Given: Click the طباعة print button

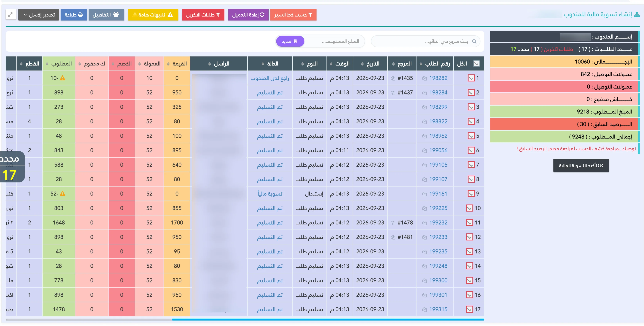Looking at the screenshot, I should click(x=74, y=15).
